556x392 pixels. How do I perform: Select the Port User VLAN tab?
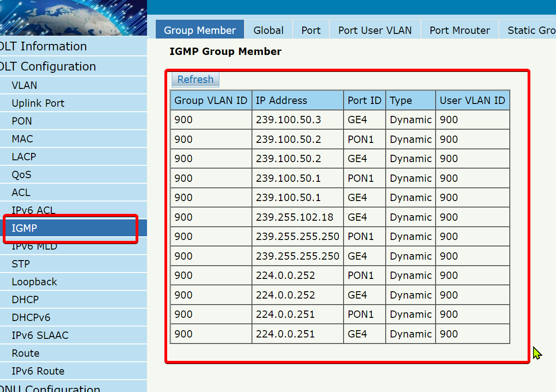375,30
